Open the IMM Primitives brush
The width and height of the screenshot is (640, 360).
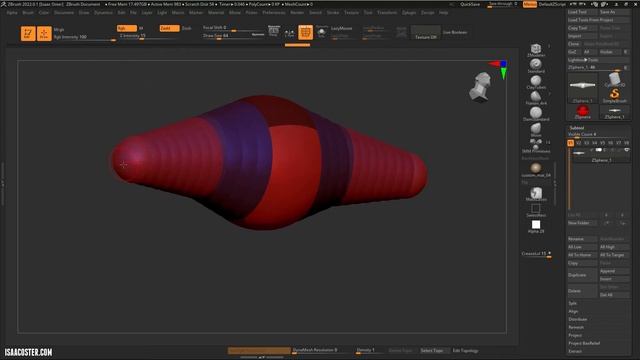coord(536,145)
